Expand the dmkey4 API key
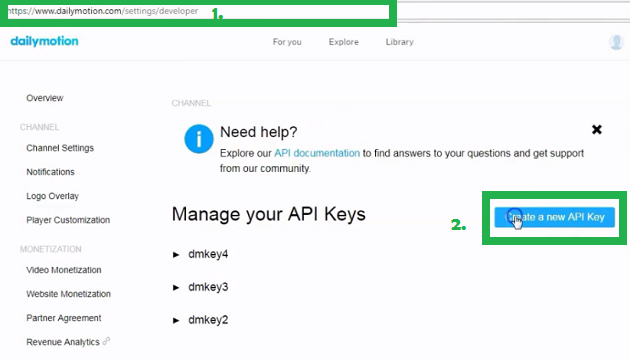This screenshot has width=630, height=361. coord(176,254)
